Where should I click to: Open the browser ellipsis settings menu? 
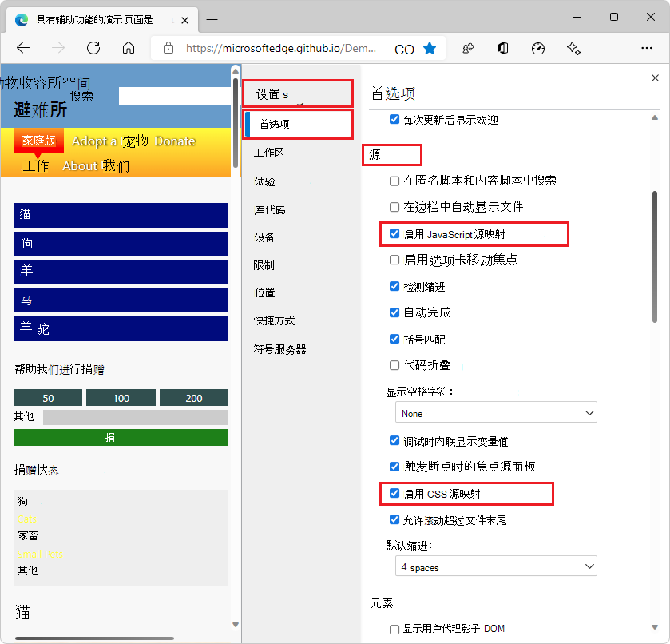click(x=647, y=48)
